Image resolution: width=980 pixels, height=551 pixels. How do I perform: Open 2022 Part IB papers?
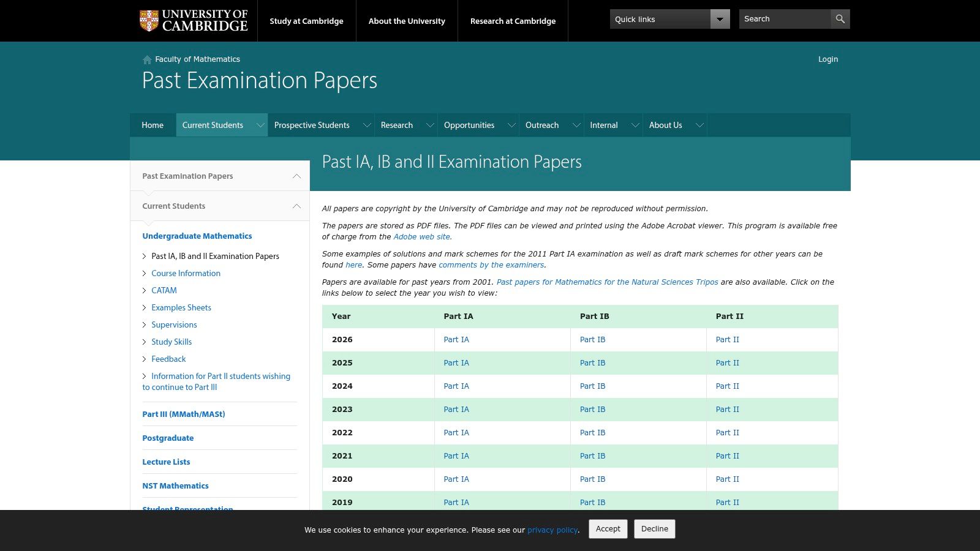592,433
